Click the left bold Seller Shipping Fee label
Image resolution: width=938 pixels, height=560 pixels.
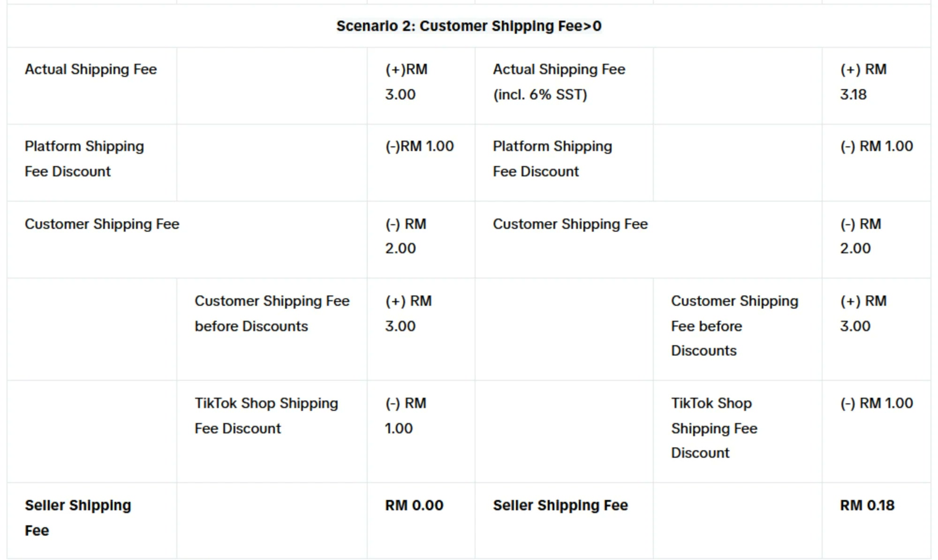coord(78,518)
